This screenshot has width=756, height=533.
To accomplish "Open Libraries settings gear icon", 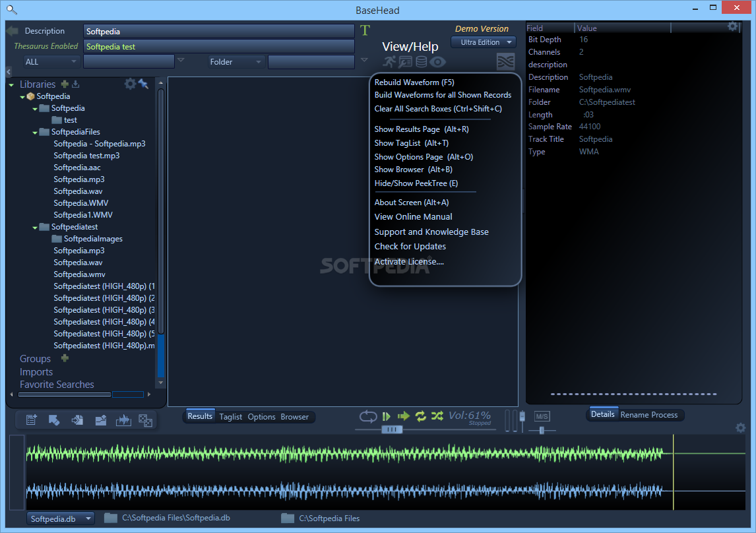I will coord(130,84).
